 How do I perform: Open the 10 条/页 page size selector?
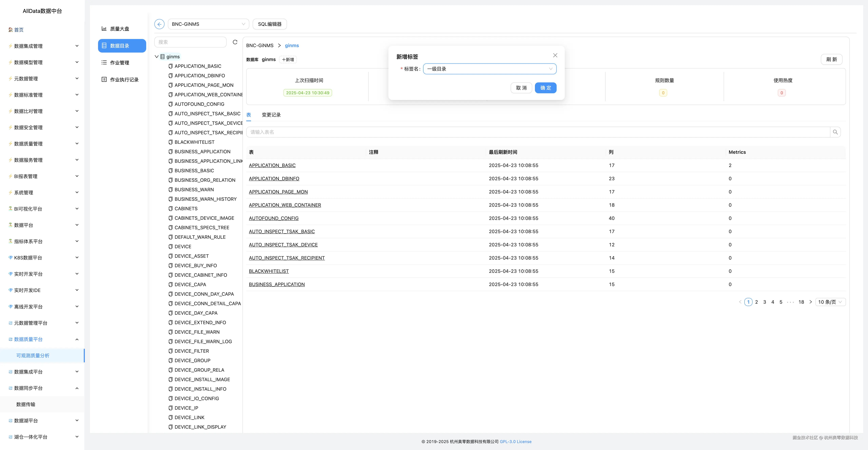click(x=830, y=302)
